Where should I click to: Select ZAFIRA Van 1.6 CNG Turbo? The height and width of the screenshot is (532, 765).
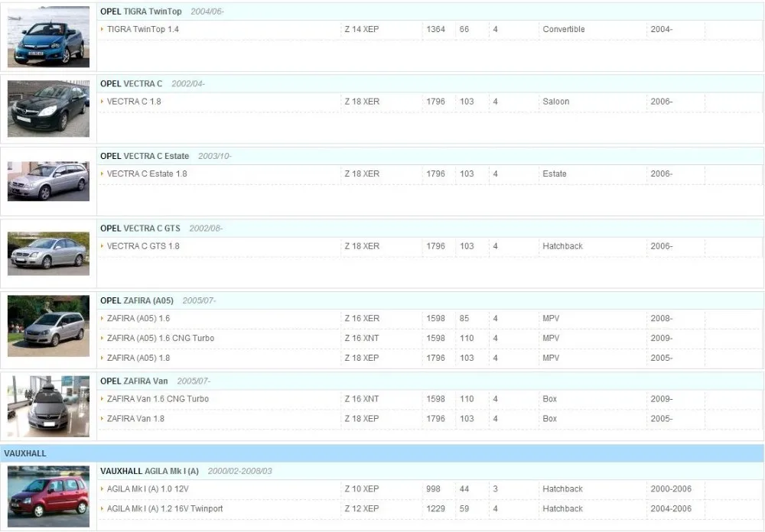click(158, 399)
